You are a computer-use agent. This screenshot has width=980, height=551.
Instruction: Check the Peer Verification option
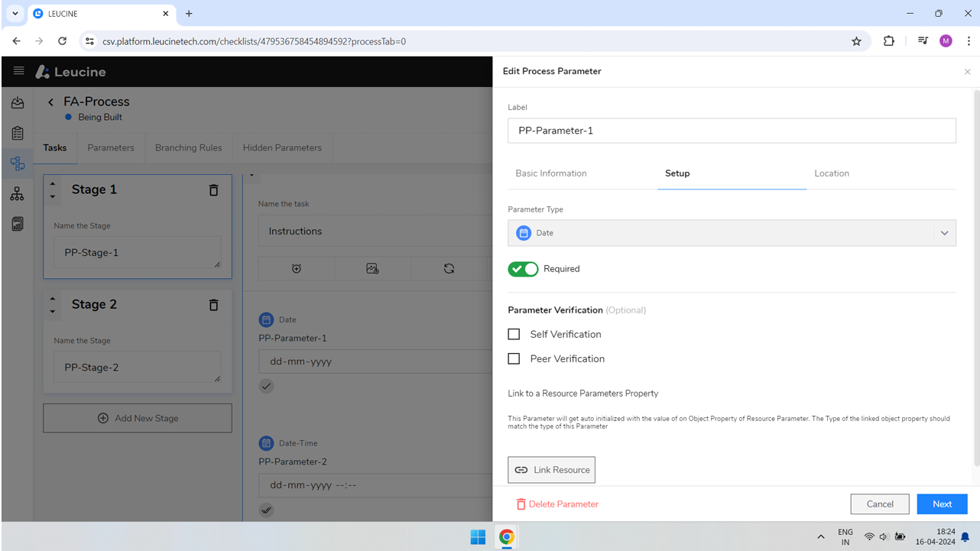pos(513,358)
